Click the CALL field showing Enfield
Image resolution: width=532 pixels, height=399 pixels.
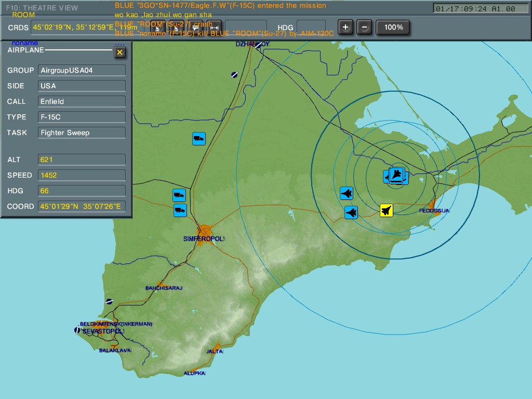click(82, 101)
